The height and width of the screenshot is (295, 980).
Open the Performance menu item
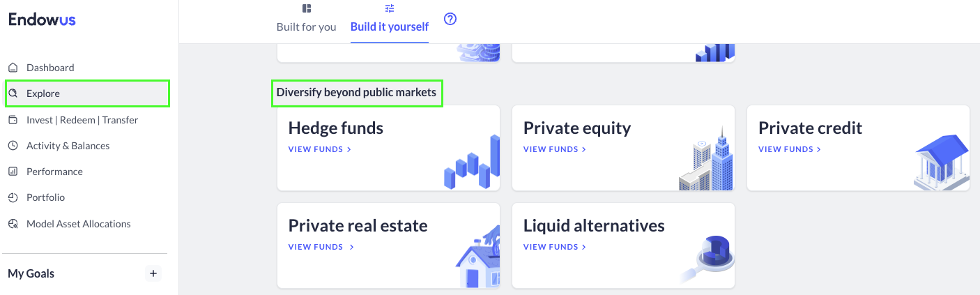tap(54, 172)
